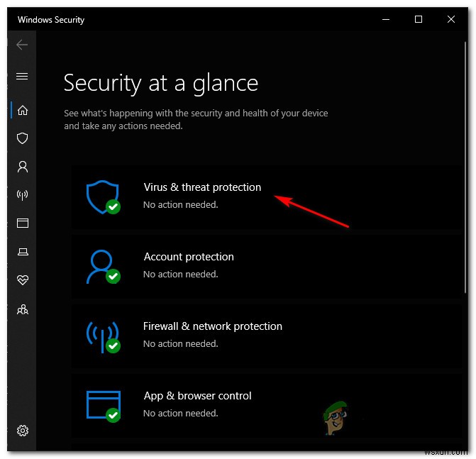Open Device security laptop sidebar icon
Image resolution: width=476 pixels, height=459 pixels.
(23, 251)
